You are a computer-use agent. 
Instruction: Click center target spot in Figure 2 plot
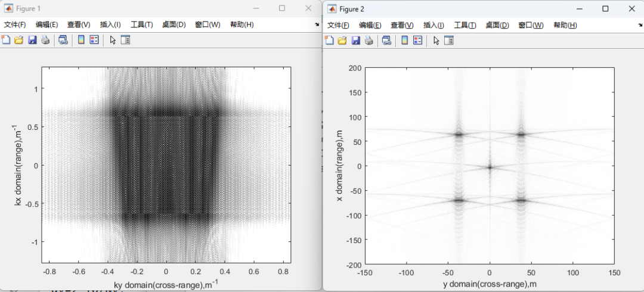pyautogui.click(x=490, y=167)
